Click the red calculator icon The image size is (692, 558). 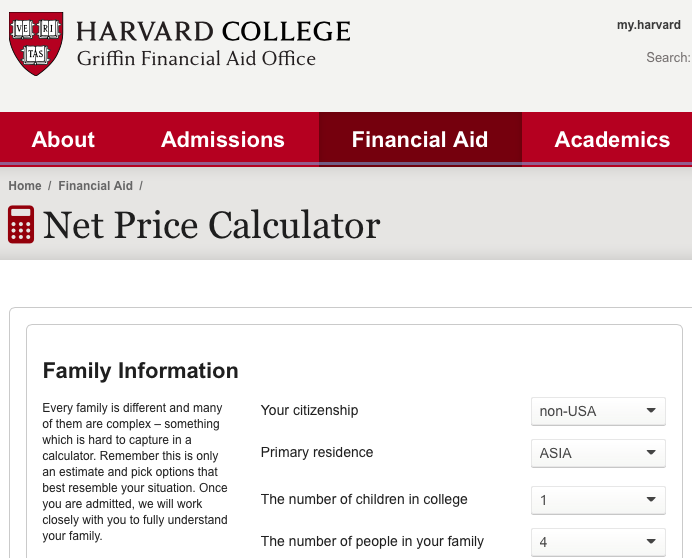(21, 224)
